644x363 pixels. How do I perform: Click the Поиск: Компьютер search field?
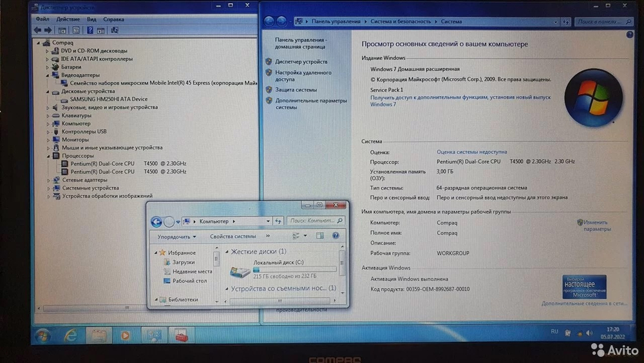click(315, 221)
